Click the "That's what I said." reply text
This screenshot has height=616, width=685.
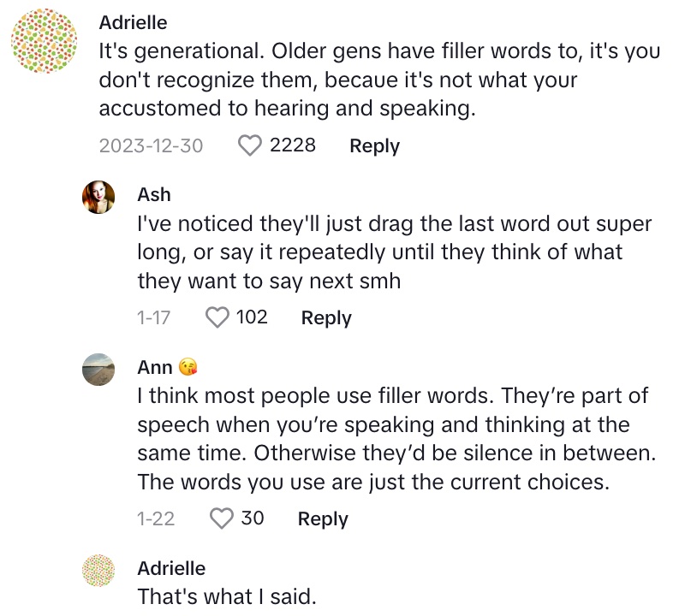coord(227,597)
